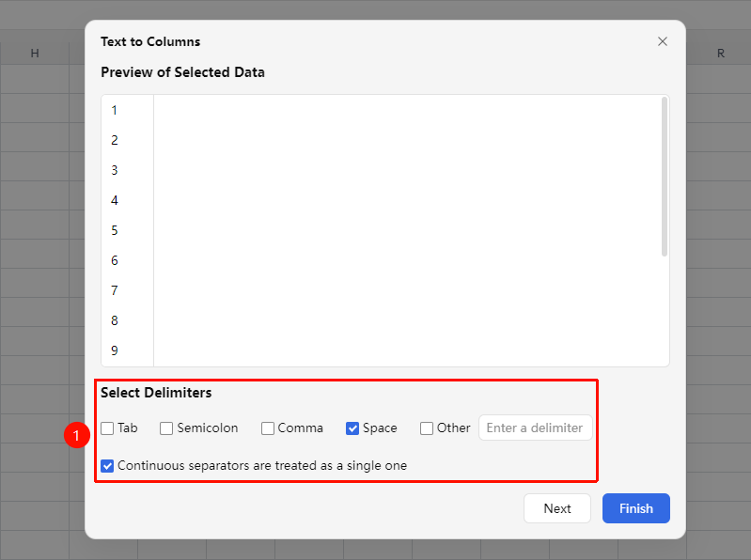Screen dimensions: 751x560
Task: Check the Semicolon delimiter option
Action: click(x=166, y=428)
